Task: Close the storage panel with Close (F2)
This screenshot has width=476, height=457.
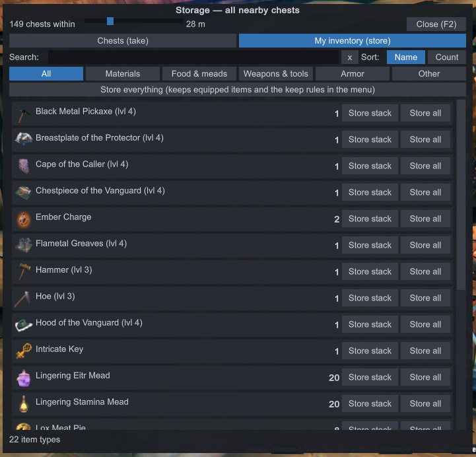Action: tap(436, 24)
